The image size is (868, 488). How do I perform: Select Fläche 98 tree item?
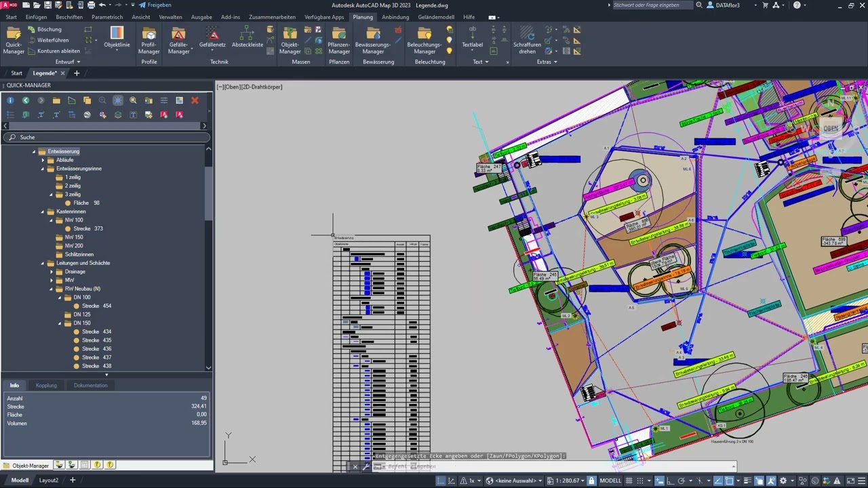[x=82, y=203]
